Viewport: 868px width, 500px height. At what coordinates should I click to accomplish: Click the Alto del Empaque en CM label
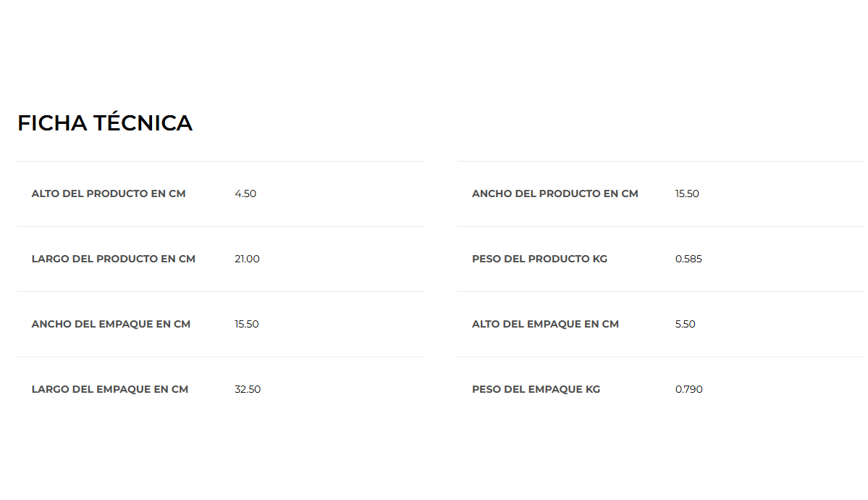(545, 324)
